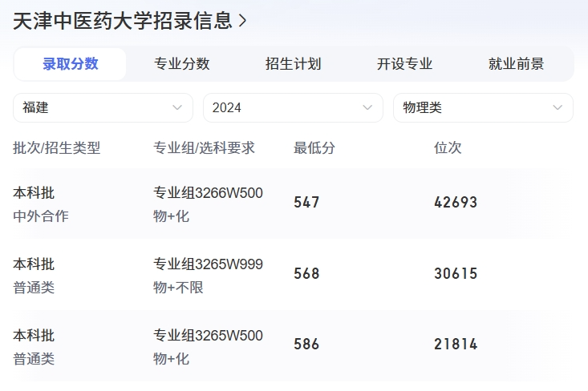Click the 位次 column header
This screenshot has height=391, width=588.
coord(448,148)
